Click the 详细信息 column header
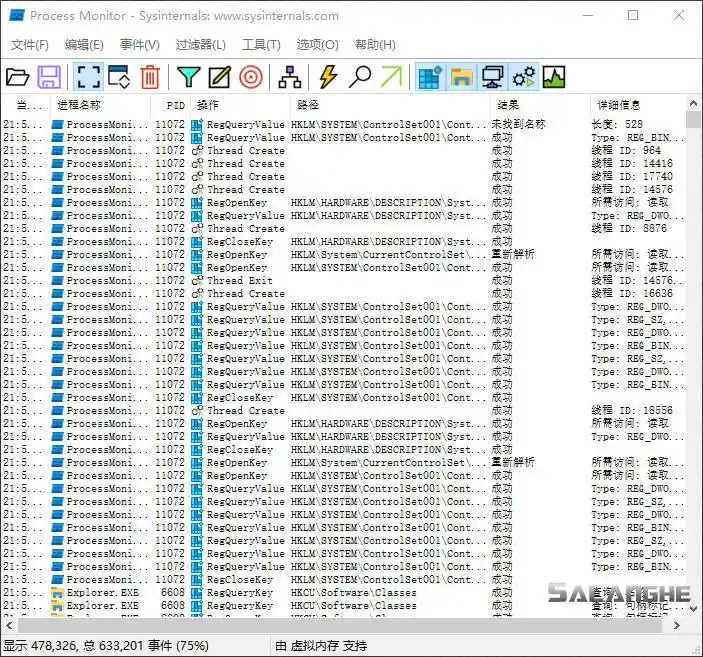 coord(638,105)
